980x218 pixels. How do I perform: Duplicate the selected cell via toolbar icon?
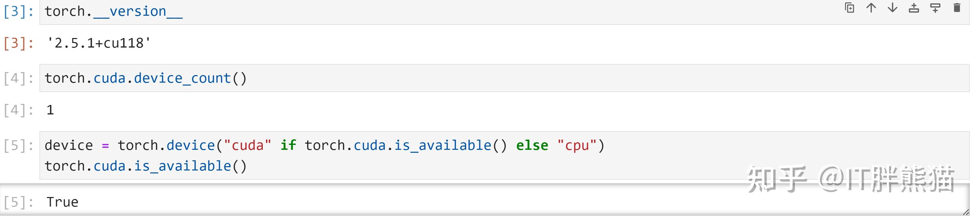click(x=850, y=8)
